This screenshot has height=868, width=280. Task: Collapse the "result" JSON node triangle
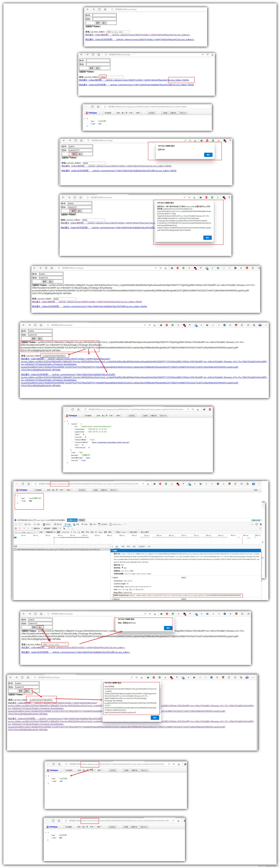coord(68,424)
